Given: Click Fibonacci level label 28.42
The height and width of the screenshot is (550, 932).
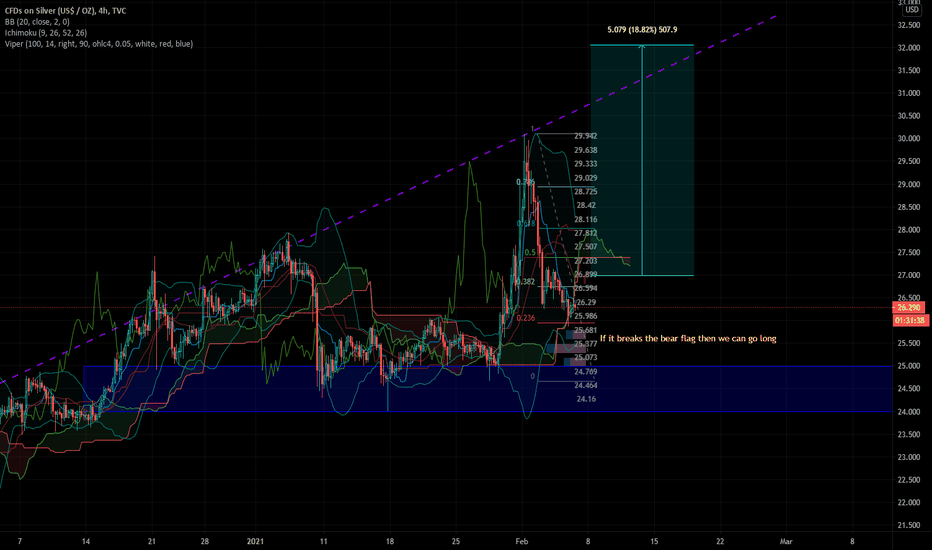Looking at the screenshot, I should pos(586,206).
